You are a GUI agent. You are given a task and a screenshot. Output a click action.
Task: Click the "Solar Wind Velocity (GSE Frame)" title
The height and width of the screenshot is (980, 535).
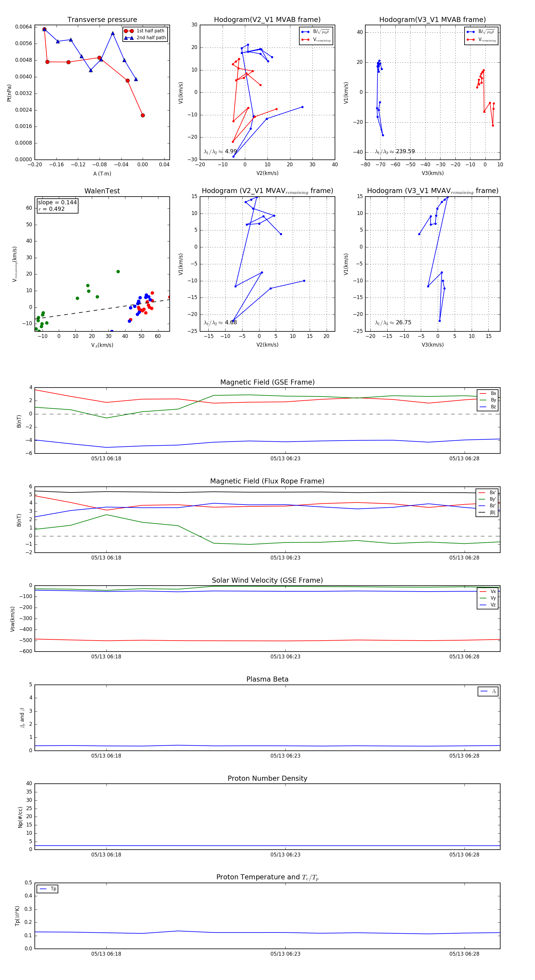click(267, 581)
